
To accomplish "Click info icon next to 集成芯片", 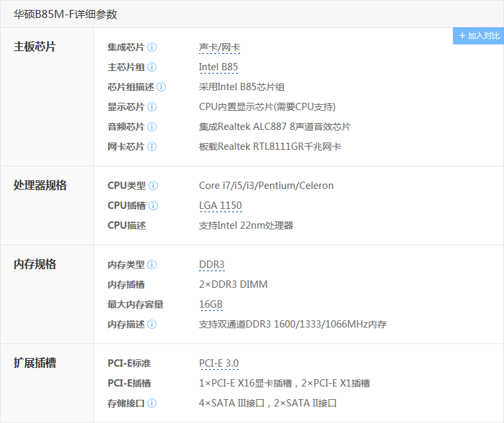I will pos(152,47).
